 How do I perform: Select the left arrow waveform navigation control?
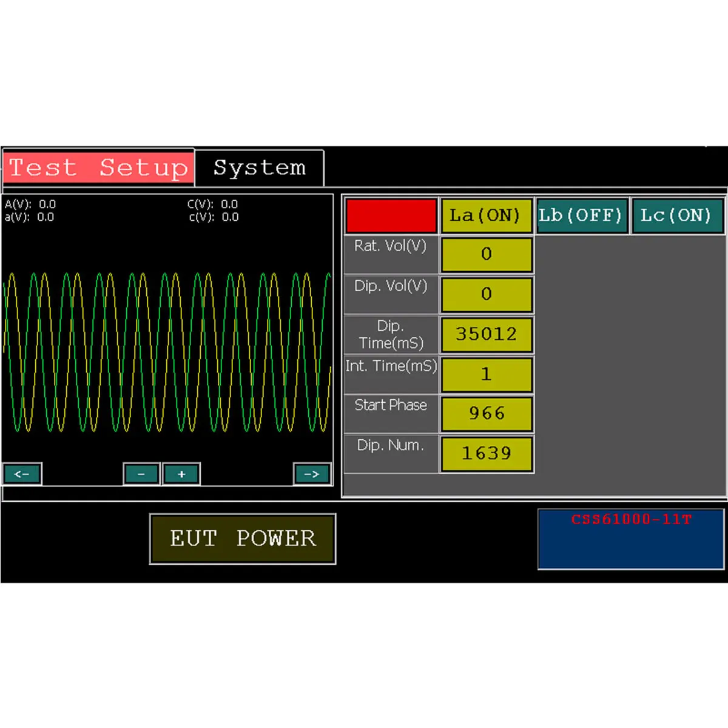pyautogui.click(x=22, y=474)
